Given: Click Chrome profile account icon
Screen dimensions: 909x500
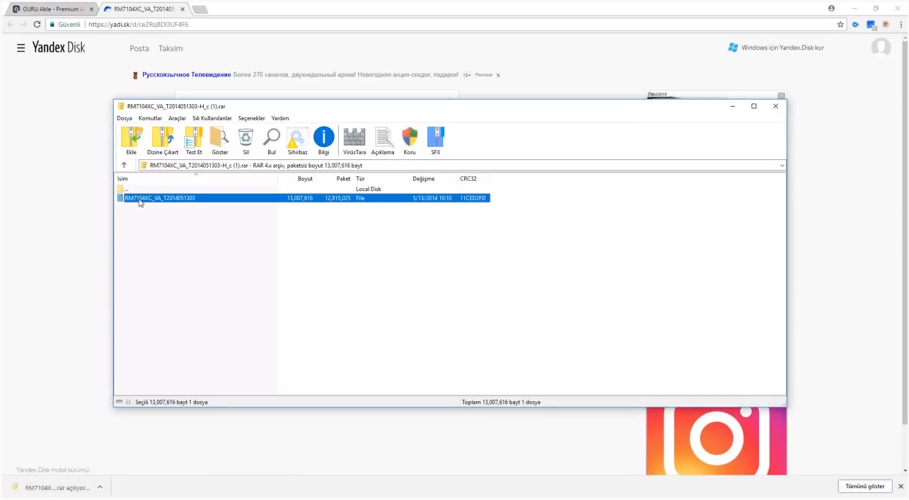Looking at the screenshot, I should point(831,9).
